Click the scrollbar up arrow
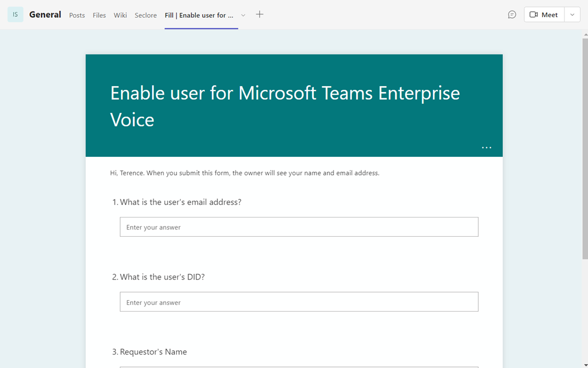The height and width of the screenshot is (368, 588). tap(585, 34)
